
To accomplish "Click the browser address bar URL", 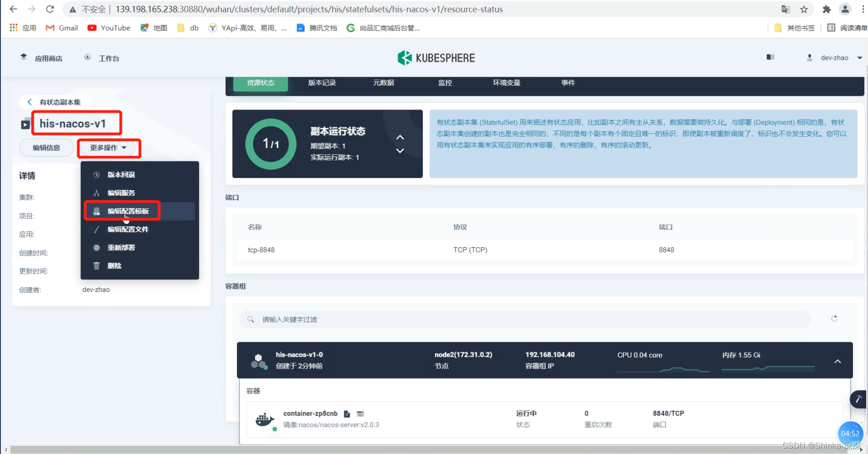I will coord(309,9).
